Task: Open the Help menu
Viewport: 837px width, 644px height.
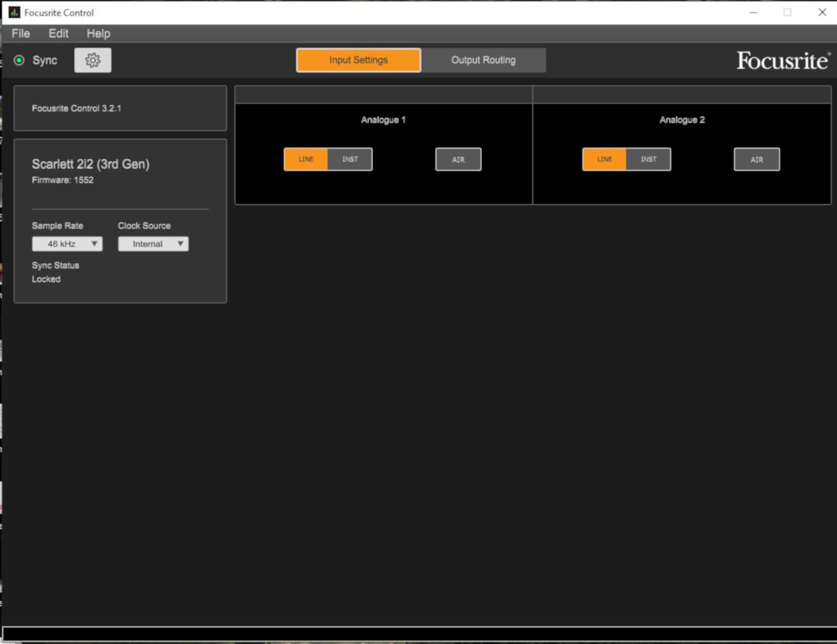Action: tap(98, 33)
